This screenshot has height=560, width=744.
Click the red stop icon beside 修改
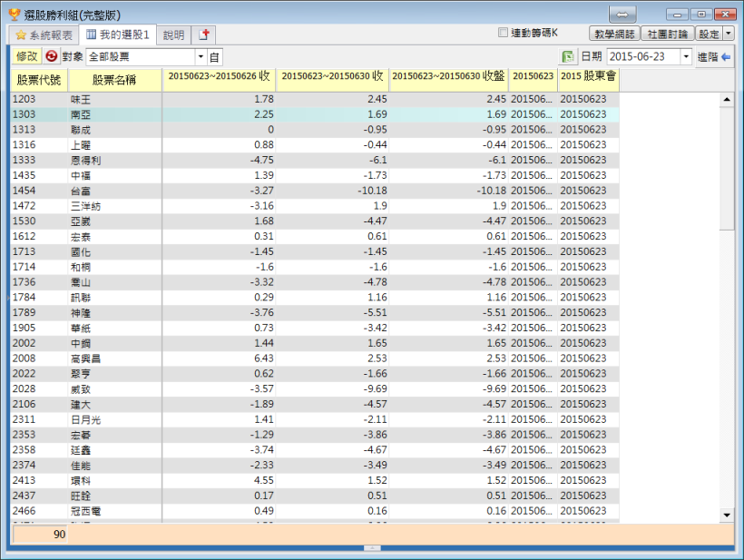[52, 56]
